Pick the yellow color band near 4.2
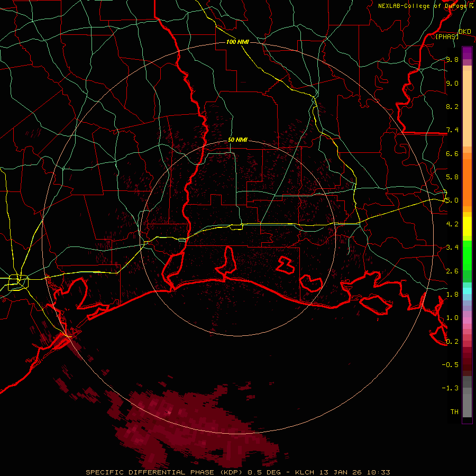 click(467, 226)
